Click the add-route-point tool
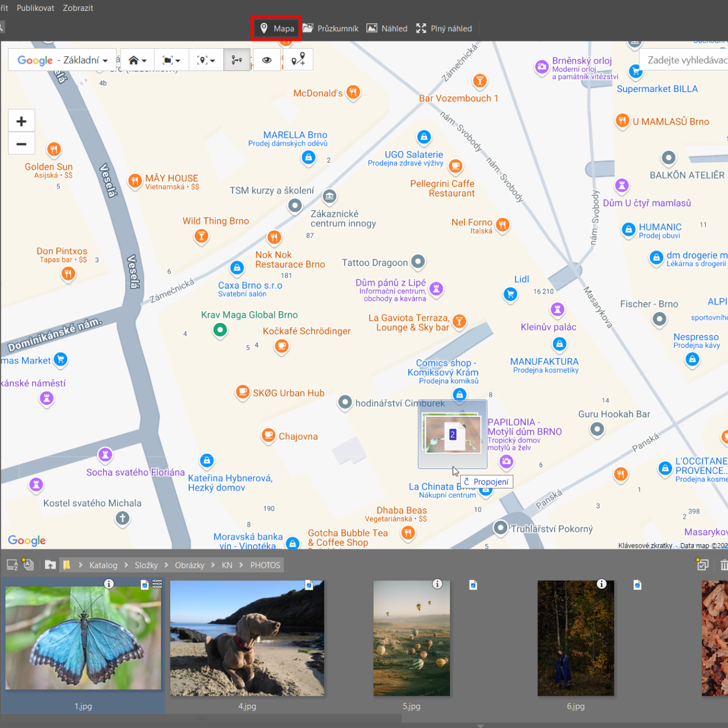The height and width of the screenshot is (728, 728). [298, 60]
